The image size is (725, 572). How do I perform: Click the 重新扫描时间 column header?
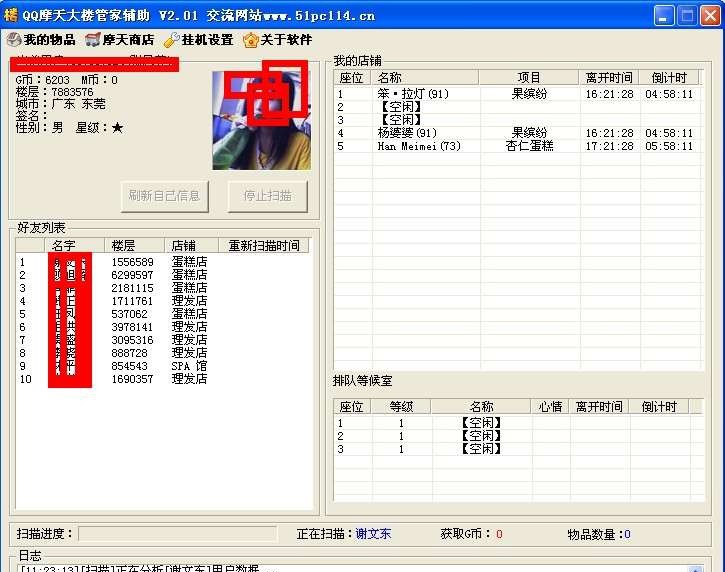tap(264, 245)
